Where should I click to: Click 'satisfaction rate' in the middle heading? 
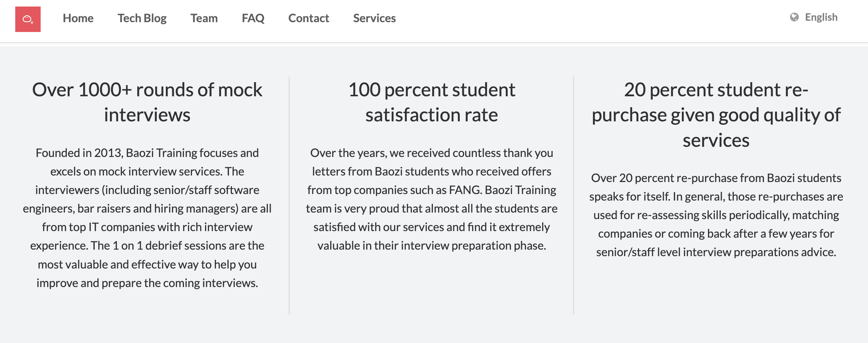tap(431, 115)
